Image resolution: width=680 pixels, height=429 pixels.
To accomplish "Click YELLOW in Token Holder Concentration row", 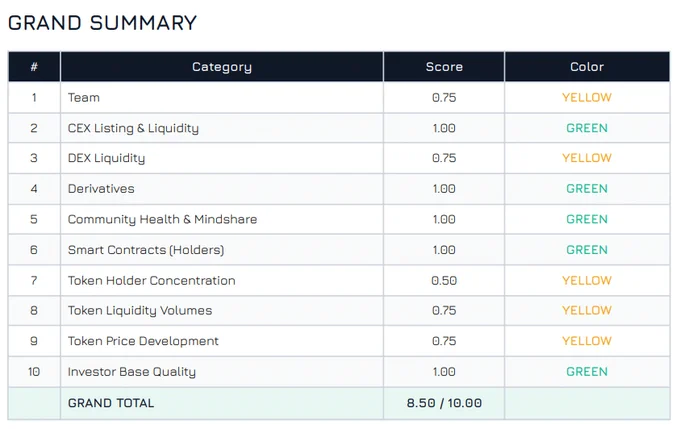I will 587,281.
